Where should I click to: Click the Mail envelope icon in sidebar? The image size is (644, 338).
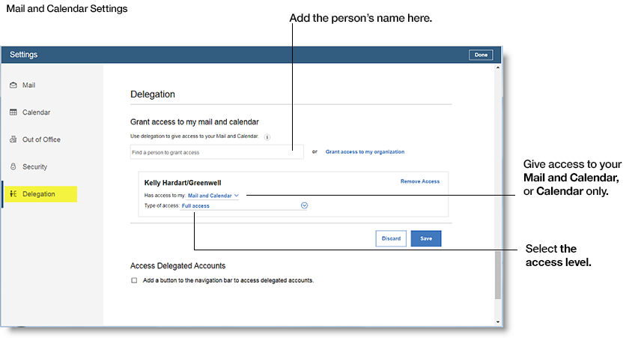[13, 85]
